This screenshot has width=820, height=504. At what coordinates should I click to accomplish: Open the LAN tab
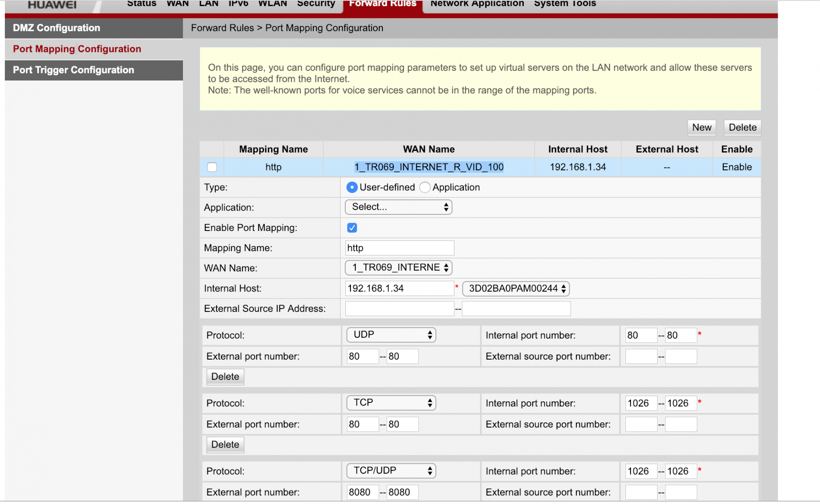click(209, 3)
